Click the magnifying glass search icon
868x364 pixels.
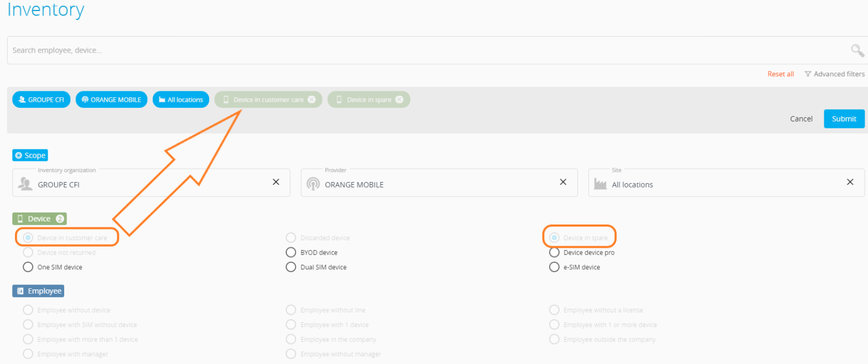857,51
